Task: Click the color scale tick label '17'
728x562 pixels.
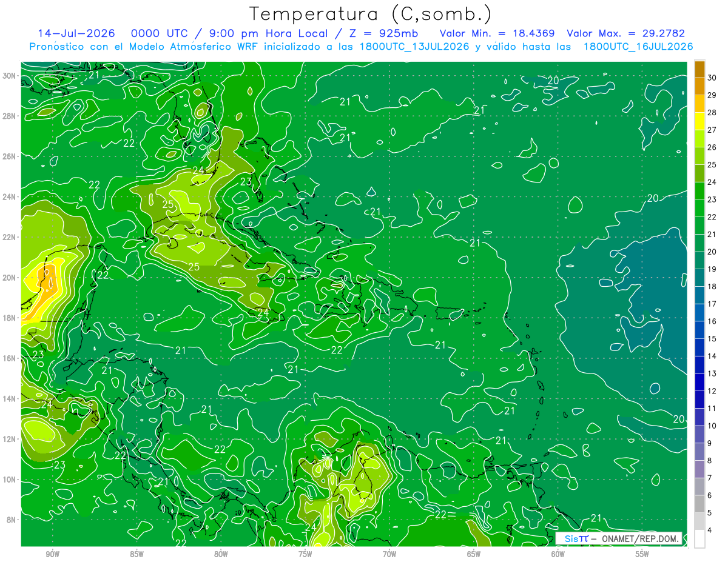Action: (712, 304)
